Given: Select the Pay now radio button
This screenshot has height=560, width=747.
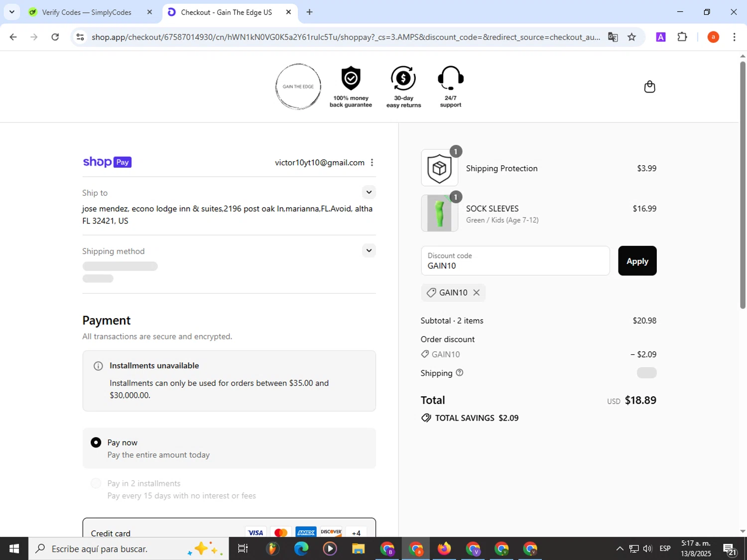Looking at the screenshot, I should coord(96,443).
